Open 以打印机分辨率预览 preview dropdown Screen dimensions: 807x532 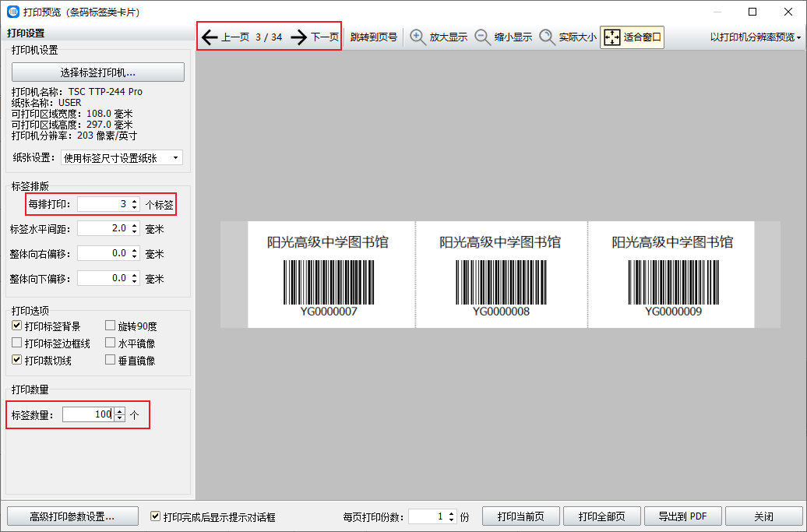[x=755, y=37]
